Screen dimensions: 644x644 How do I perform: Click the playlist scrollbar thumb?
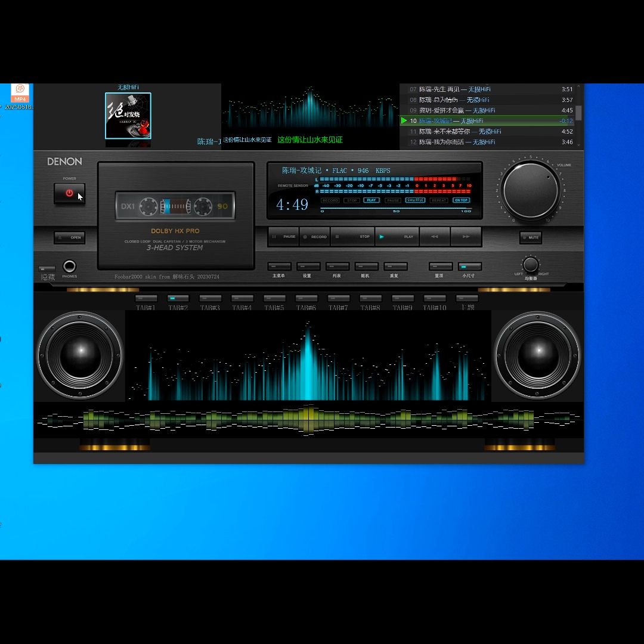(x=578, y=113)
